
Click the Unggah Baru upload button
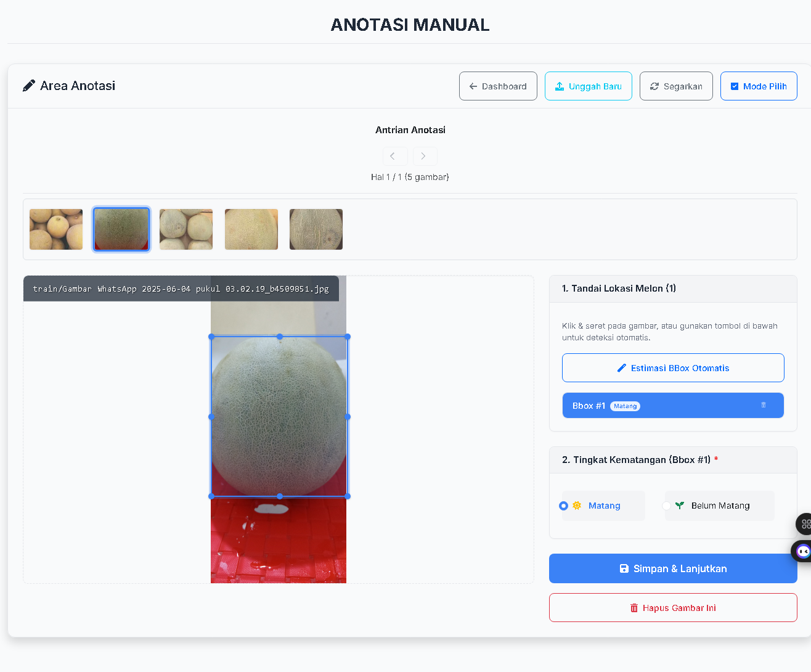[589, 86]
